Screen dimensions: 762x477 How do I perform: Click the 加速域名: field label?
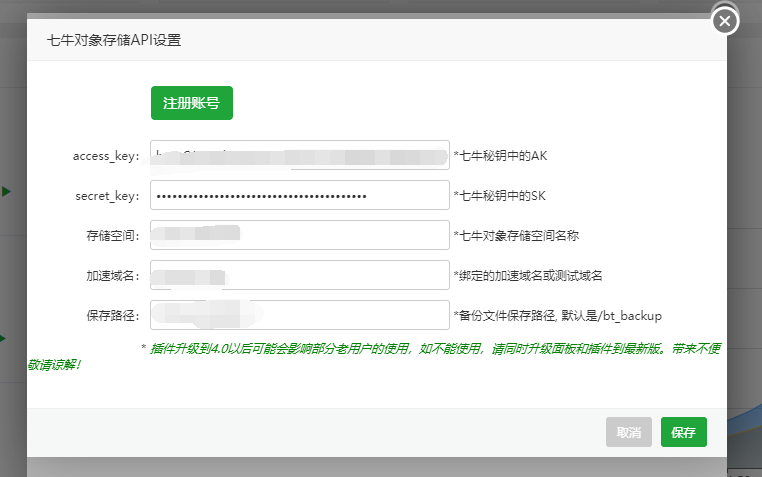tap(113, 276)
